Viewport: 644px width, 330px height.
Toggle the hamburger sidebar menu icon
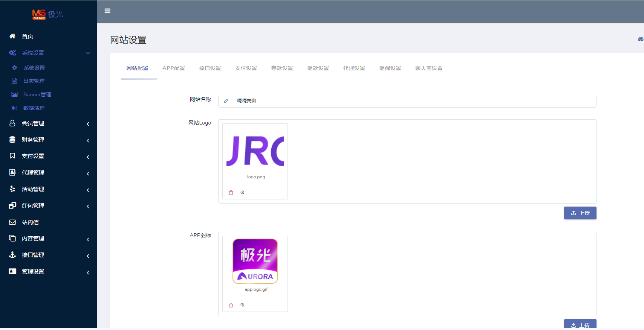click(x=107, y=11)
